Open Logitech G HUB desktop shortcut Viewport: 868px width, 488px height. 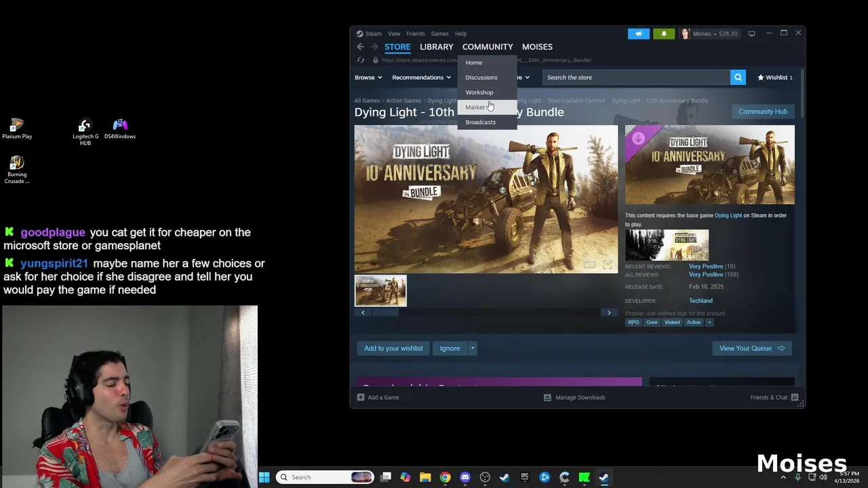point(85,132)
